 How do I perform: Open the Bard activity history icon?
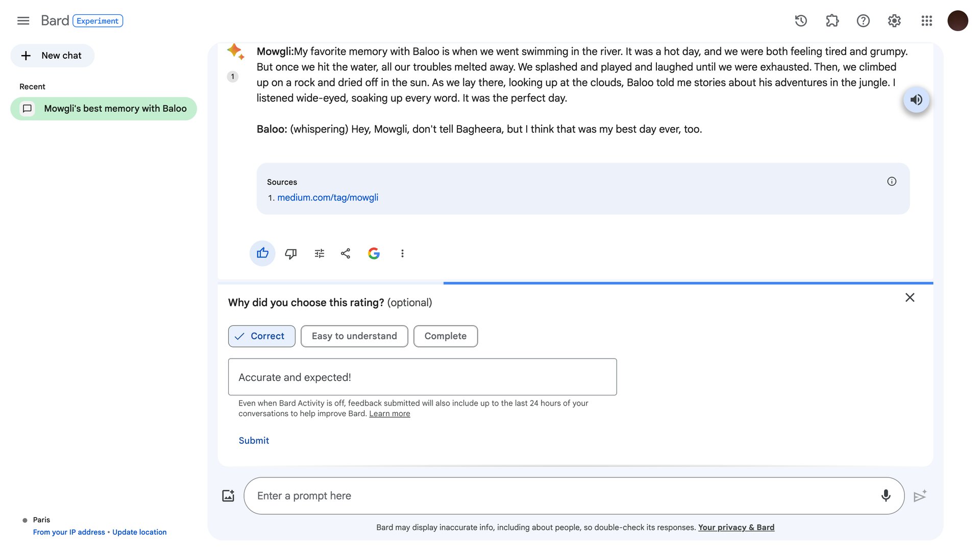pos(801,21)
